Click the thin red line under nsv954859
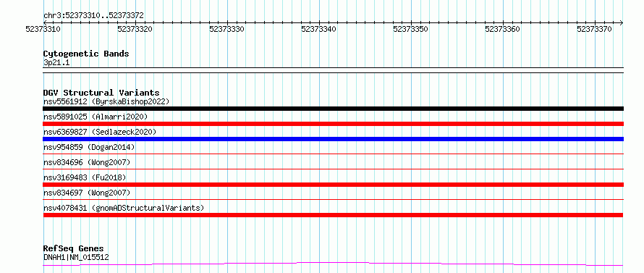The image size is (644, 273). 333,154
